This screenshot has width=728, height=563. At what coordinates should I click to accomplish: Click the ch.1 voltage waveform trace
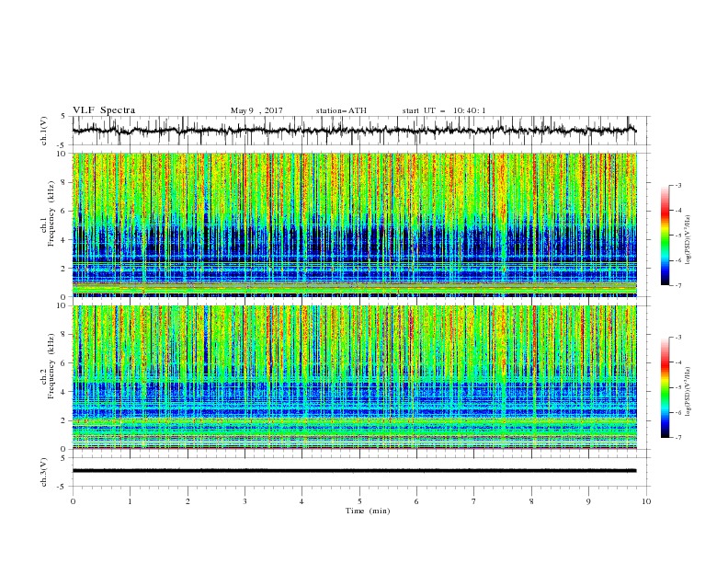pyautogui.click(x=355, y=131)
